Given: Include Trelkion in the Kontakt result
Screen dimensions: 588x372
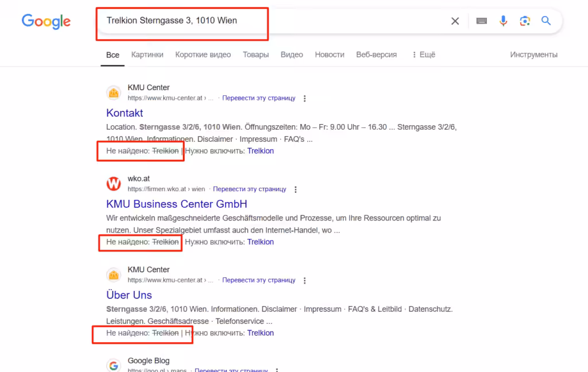Looking at the screenshot, I should [x=260, y=151].
